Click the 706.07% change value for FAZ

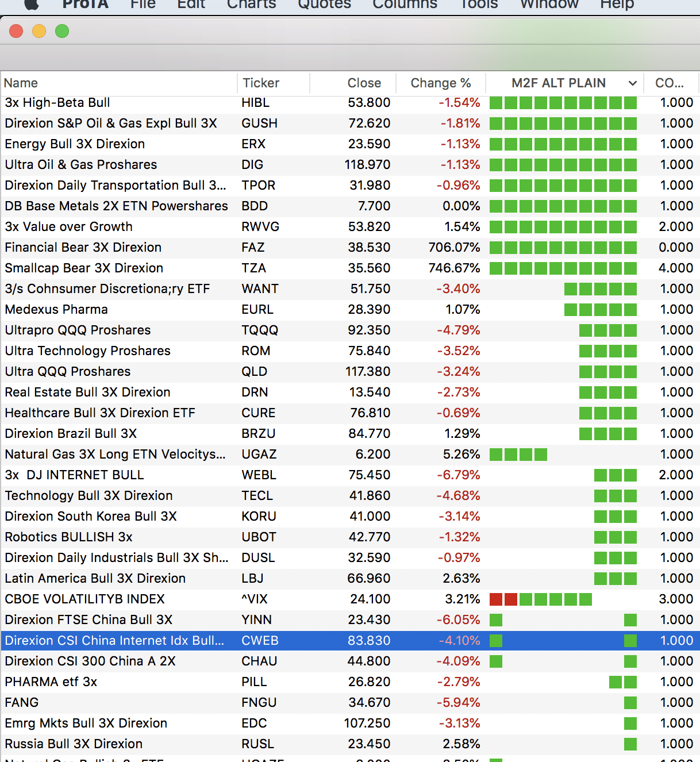point(454,247)
